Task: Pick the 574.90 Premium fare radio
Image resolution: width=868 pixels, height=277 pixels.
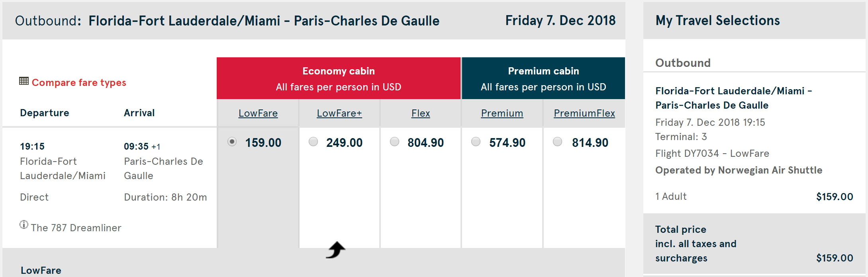Action: 476,142
